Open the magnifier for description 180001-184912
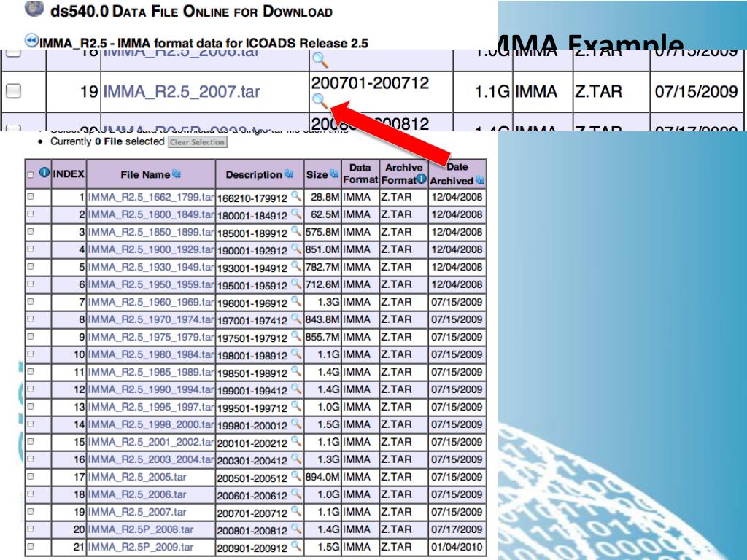The width and height of the screenshot is (747, 560). 296,214
